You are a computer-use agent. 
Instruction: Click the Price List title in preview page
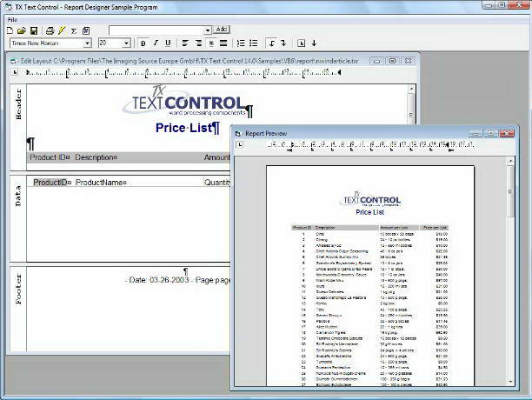[x=369, y=212]
